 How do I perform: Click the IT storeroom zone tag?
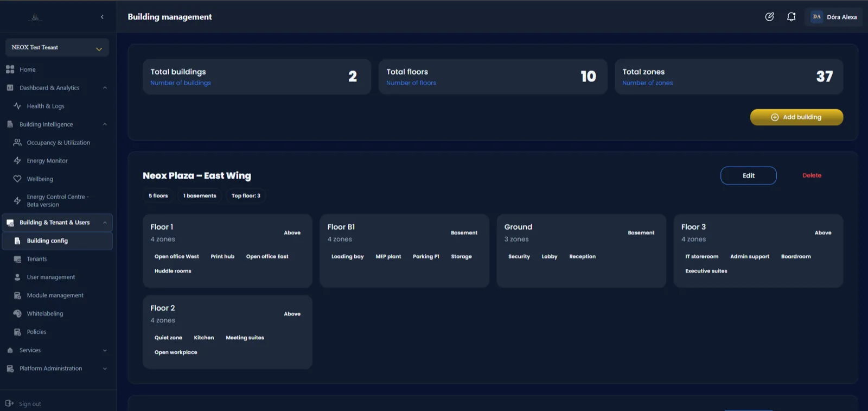[701, 256]
